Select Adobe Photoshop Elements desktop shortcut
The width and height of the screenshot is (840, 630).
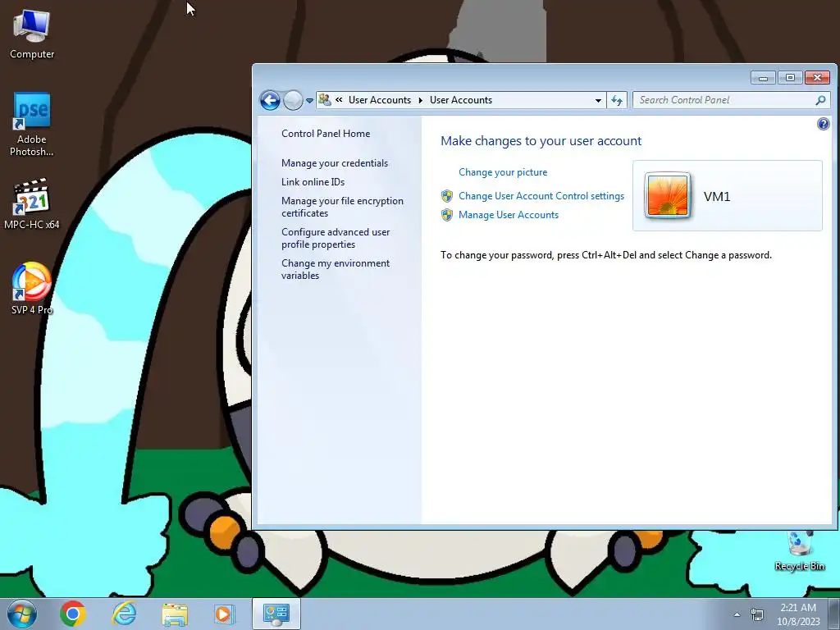tap(32, 125)
